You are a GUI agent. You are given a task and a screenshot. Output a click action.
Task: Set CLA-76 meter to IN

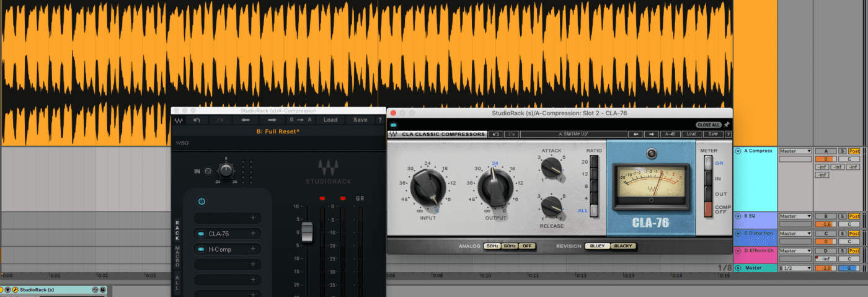point(708,178)
